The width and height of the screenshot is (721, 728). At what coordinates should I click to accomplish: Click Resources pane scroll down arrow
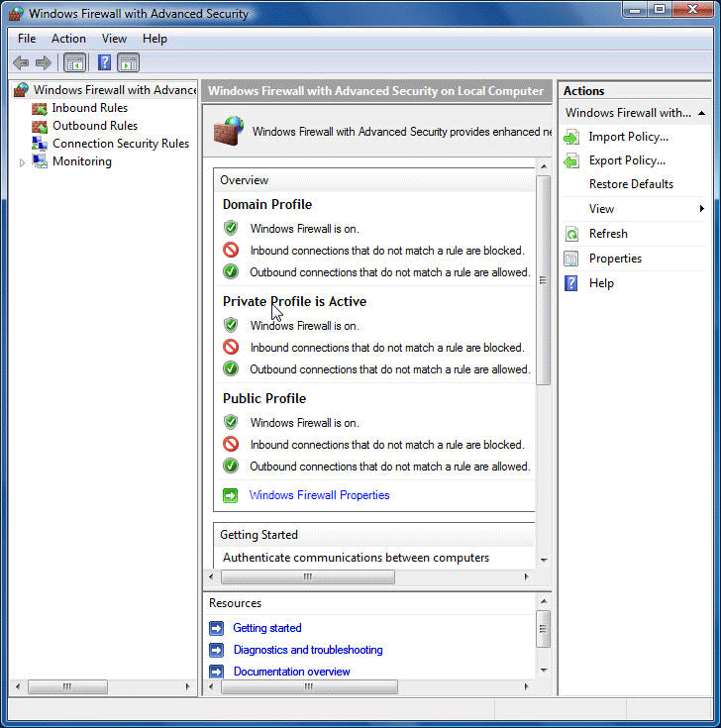tap(543, 670)
